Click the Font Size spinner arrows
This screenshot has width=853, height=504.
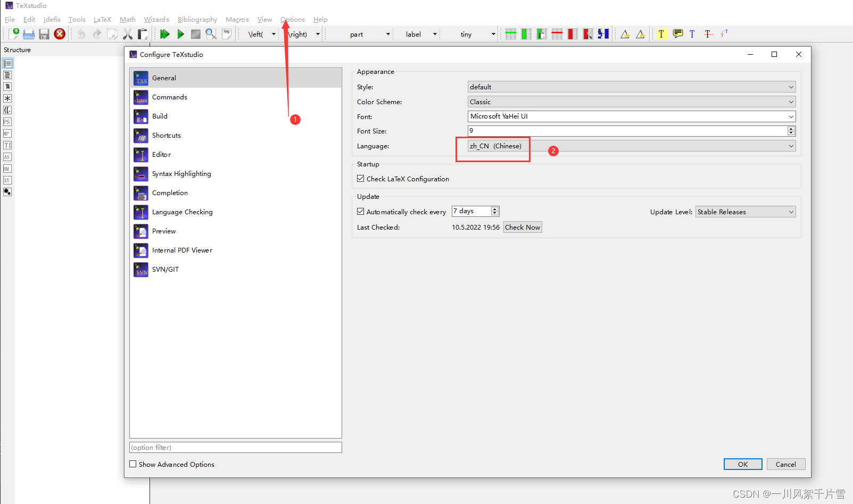tap(791, 131)
